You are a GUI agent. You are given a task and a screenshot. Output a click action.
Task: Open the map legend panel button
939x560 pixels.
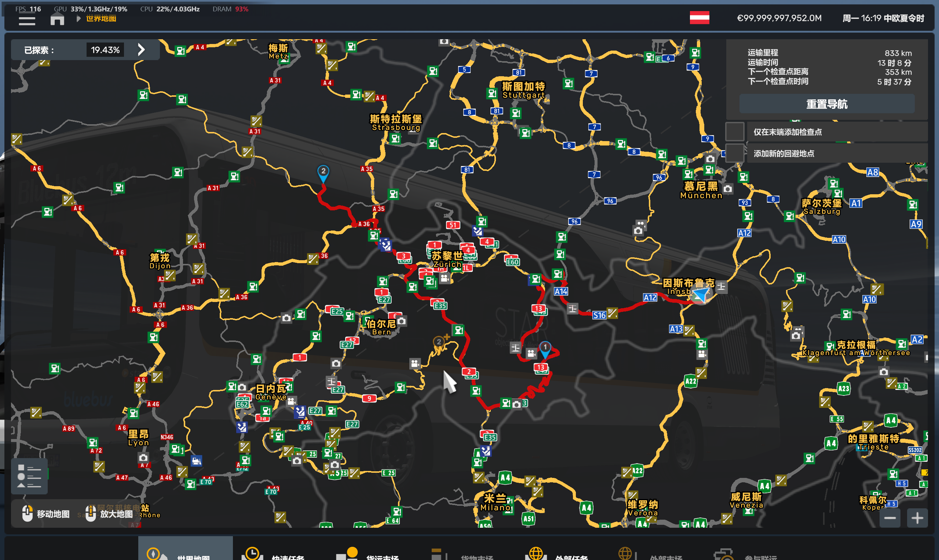point(29,476)
